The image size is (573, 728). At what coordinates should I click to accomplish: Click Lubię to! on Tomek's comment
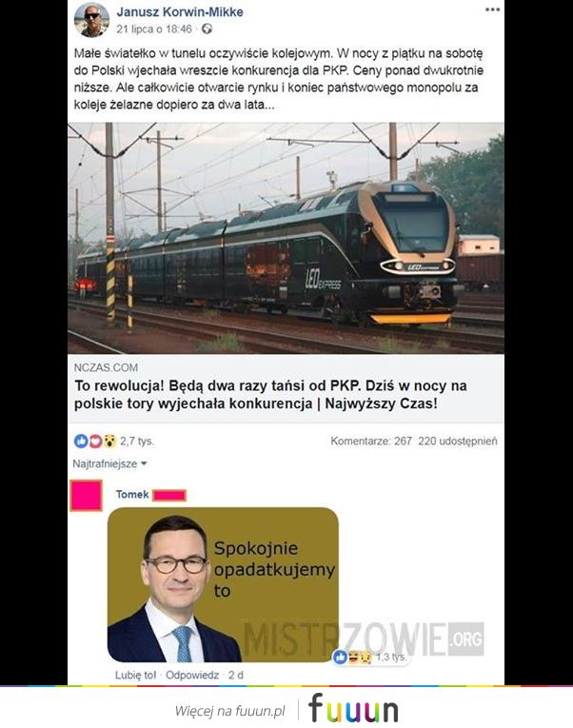[x=135, y=675]
